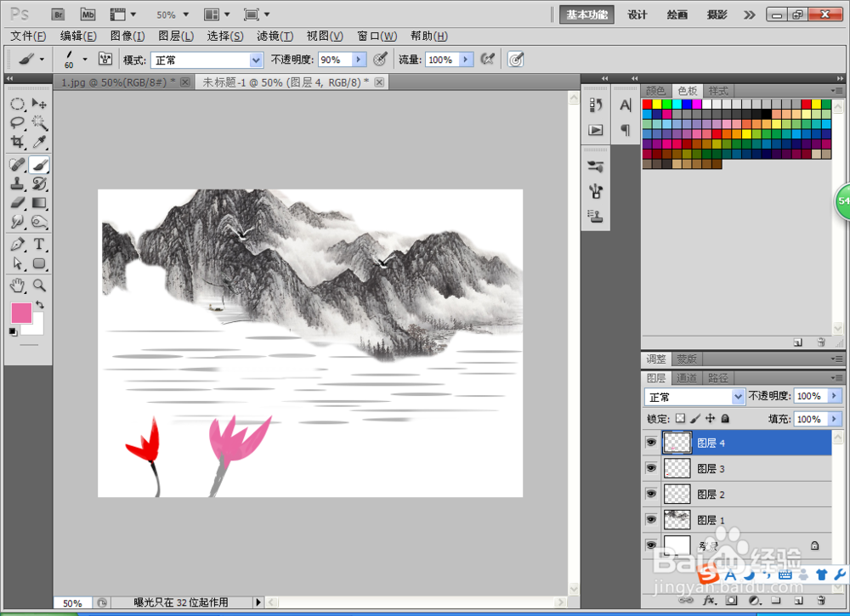The image size is (850, 616).
Task: Open the layer blend mode 正常 dropdown
Action: 693,396
